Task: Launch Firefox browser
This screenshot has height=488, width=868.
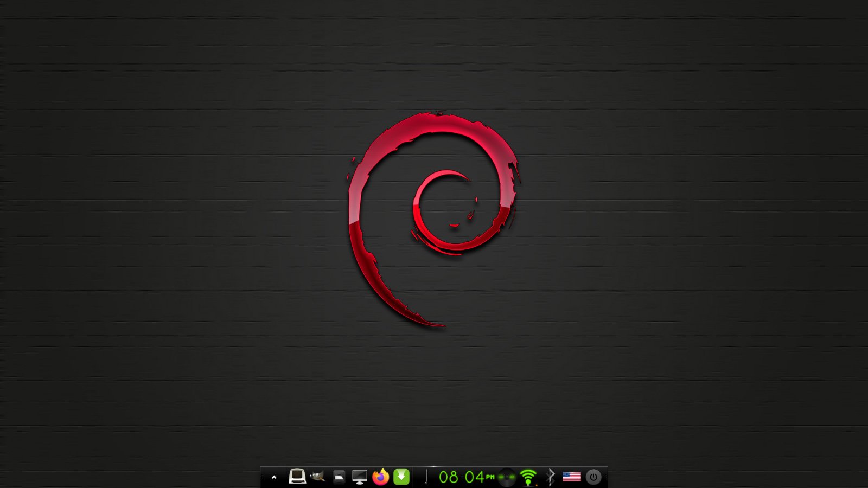Action: pyautogui.click(x=381, y=477)
